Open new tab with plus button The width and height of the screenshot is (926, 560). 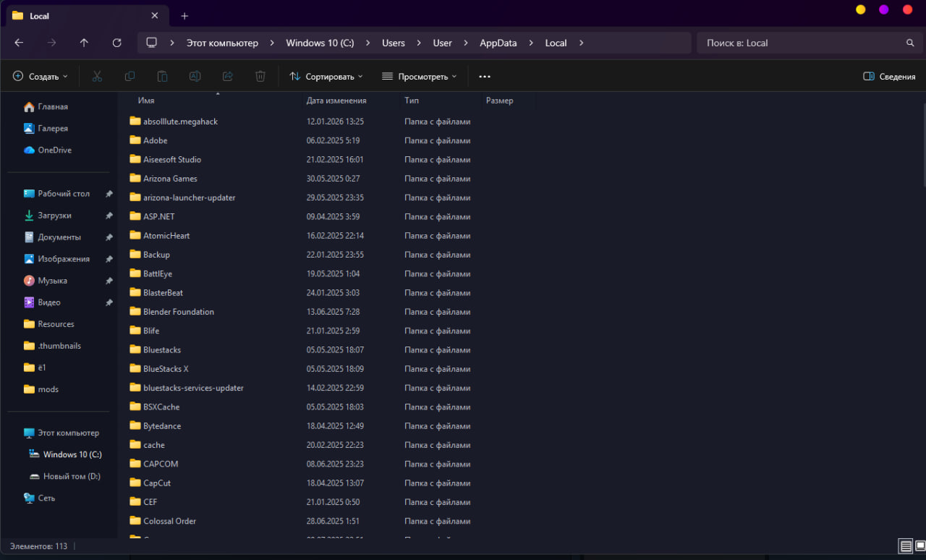tap(184, 16)
